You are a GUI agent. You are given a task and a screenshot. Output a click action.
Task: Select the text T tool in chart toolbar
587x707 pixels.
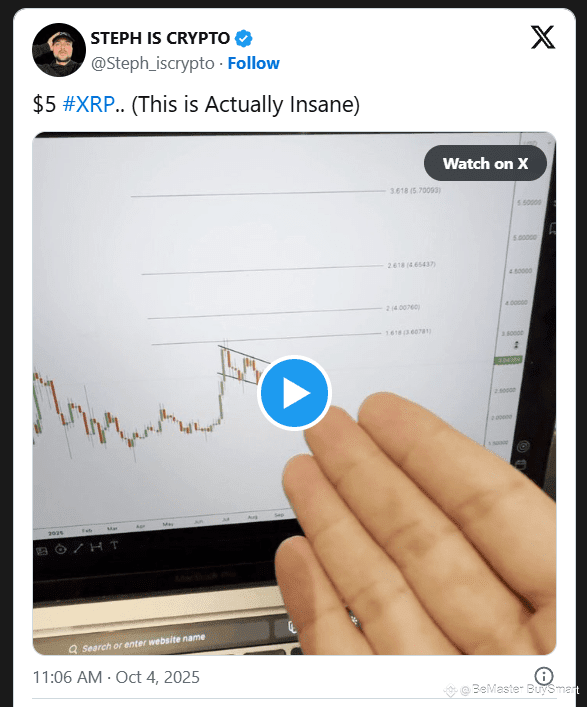115,546
